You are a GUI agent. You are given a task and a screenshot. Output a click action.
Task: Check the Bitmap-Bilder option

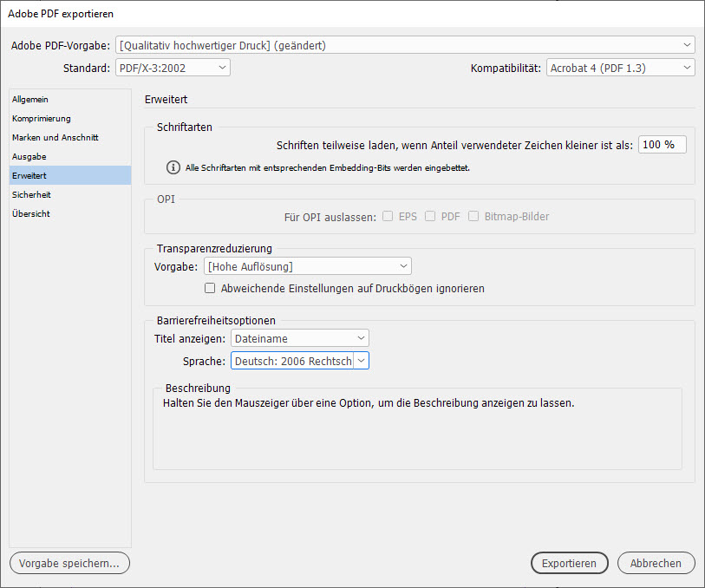point(473,217)
